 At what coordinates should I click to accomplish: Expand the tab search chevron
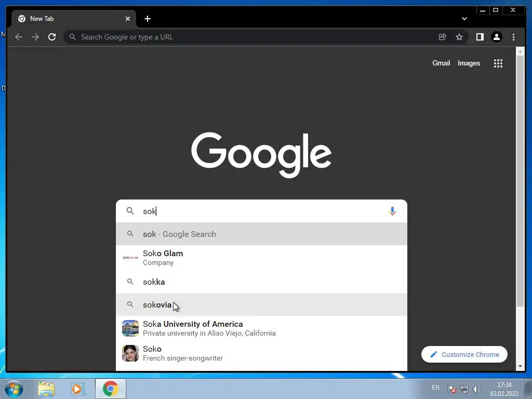click(x=464, y=19)
